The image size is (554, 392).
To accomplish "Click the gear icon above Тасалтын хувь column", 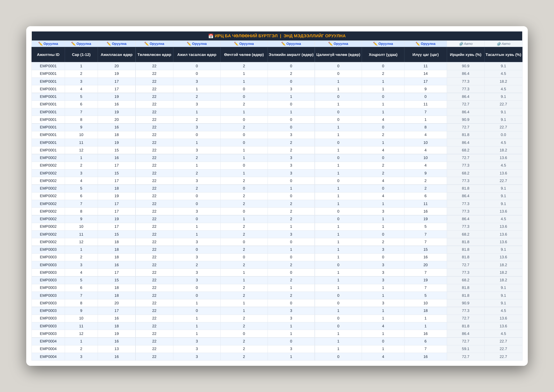I will tap(499, 44).
